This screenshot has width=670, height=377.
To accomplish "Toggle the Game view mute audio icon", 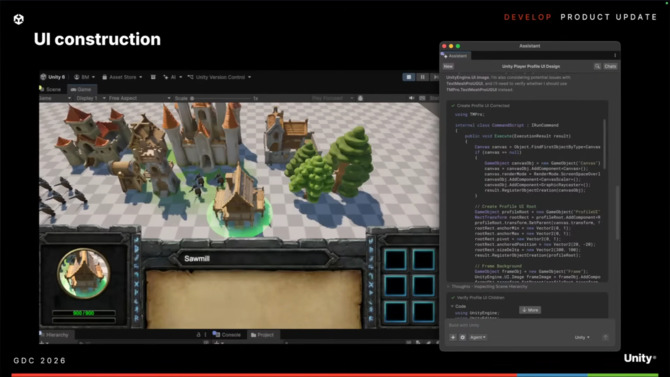I will click(x=411, y=98).
